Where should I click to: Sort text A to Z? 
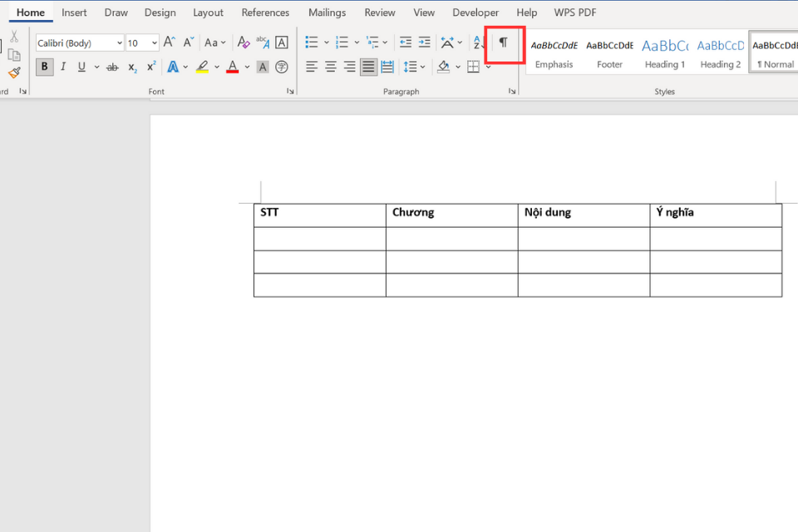477,42
